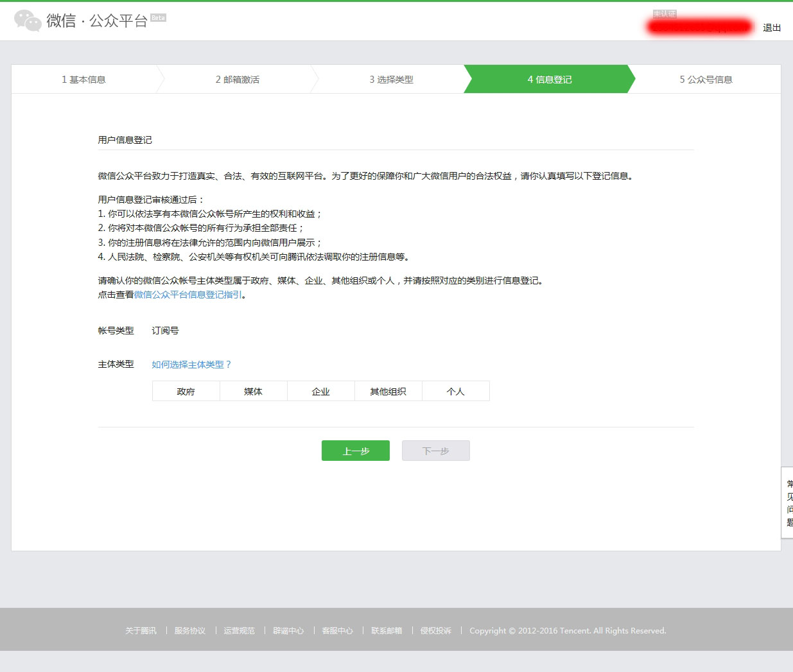Screen dimensions: 793x672
Task: Go to step 1 基本信息
Action: click(83, 80)
